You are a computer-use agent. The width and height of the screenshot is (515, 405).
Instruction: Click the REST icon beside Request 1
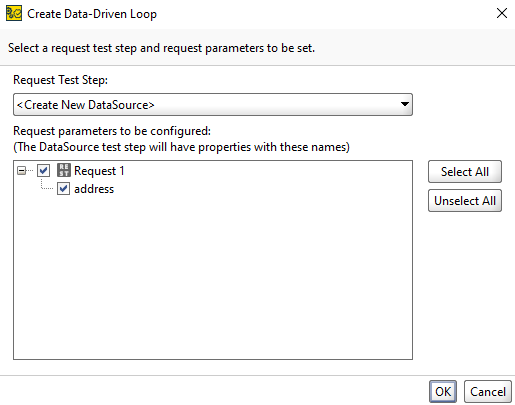pyautogui.click(x=63, y=170)
